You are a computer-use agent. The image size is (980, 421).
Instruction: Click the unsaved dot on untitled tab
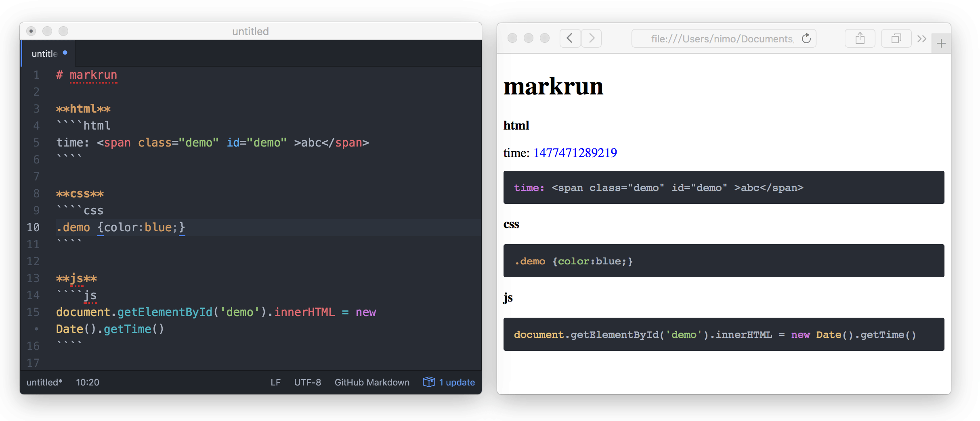[x=65, y=53]
